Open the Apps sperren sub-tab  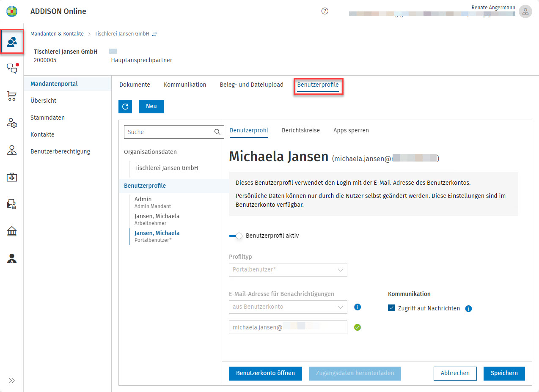coord(351,130)
